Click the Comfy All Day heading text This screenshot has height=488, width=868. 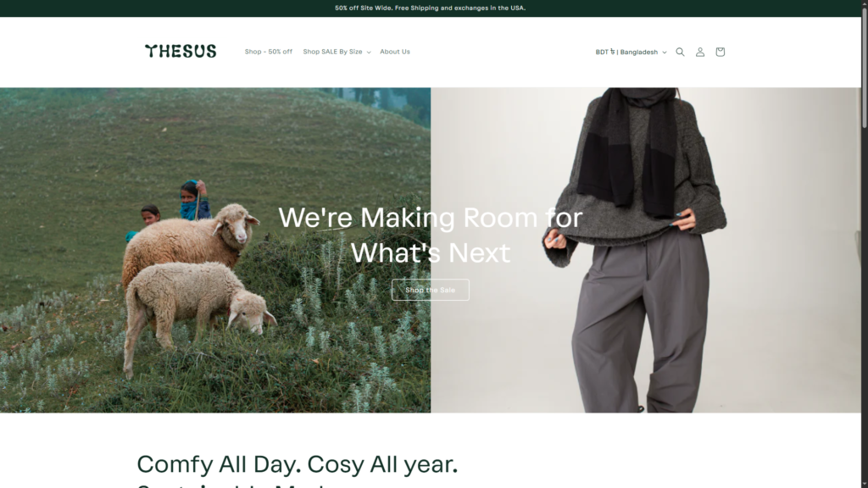coord(298,464)
